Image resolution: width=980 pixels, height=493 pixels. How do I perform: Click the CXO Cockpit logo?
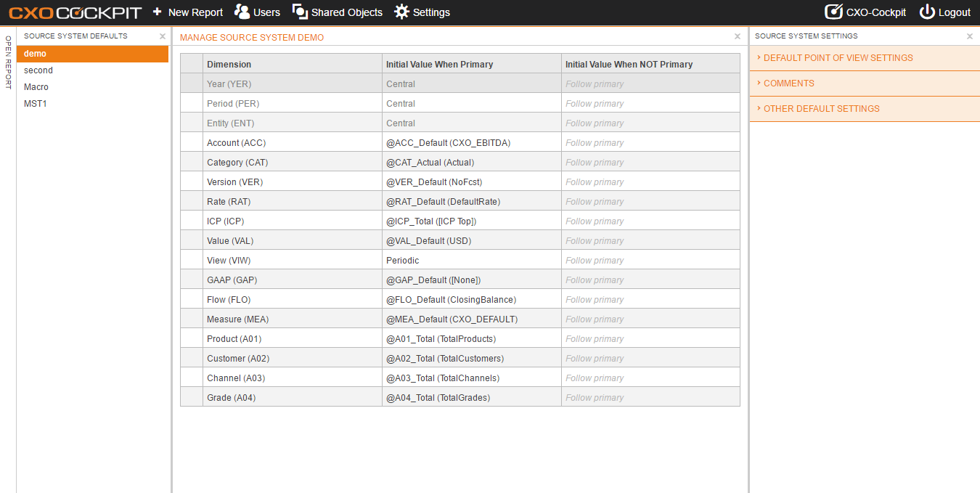(x=75, y=12)
